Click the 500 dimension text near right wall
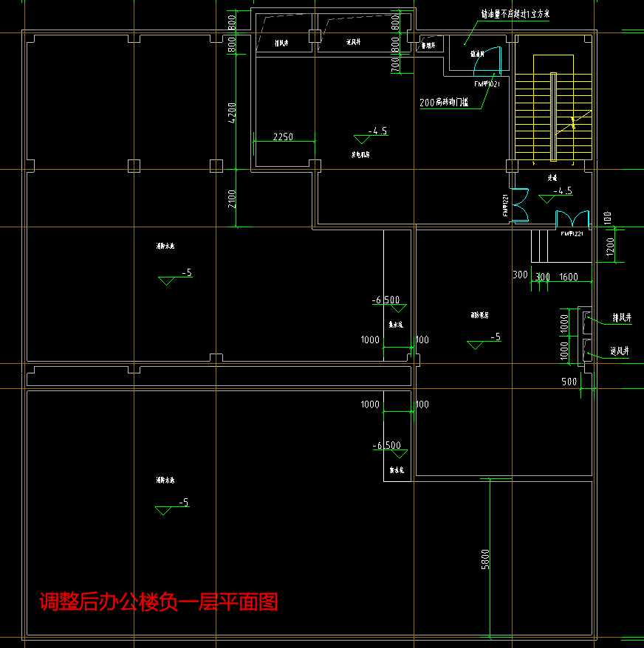This screenshot has height=648, width=644. (569, 382)
